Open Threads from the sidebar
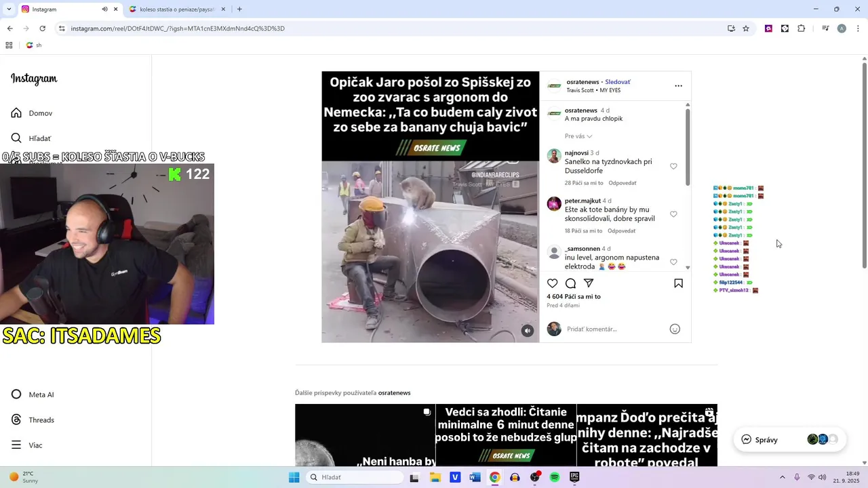 point(33,420)
